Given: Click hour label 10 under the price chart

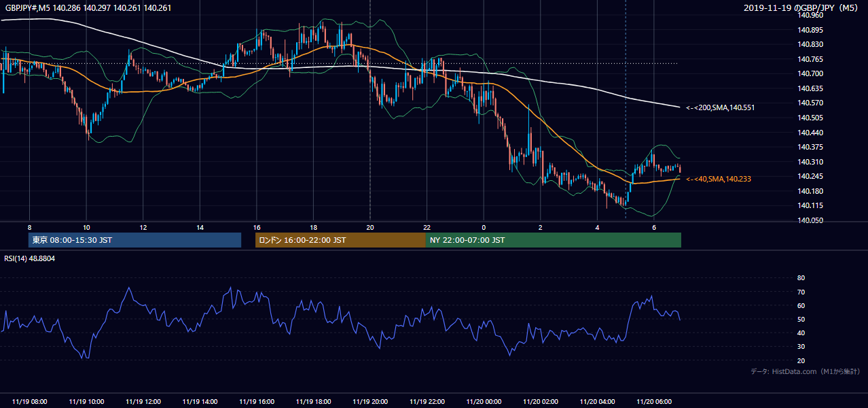Looking at the screenshot, I should (x=86, y=227).
